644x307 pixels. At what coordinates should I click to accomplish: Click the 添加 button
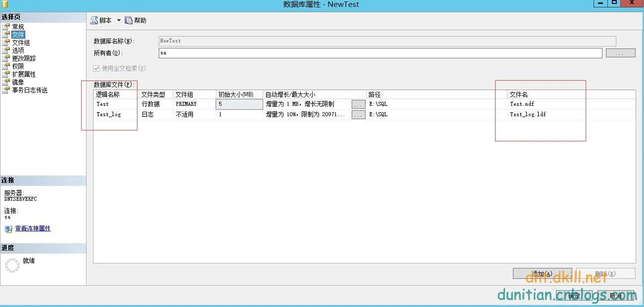tap(542, 273)
